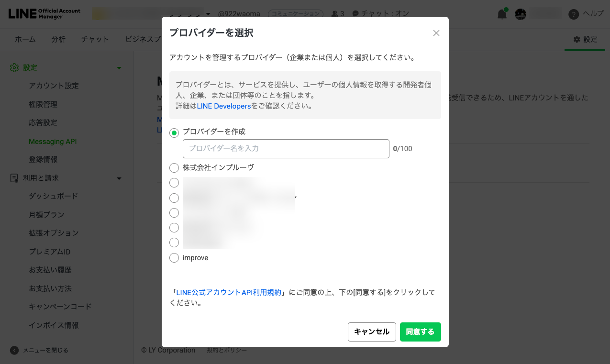This screenshot has width=610, height=364.
Task: Click the billing document icon in sidebar
Action: coord(14,178)
